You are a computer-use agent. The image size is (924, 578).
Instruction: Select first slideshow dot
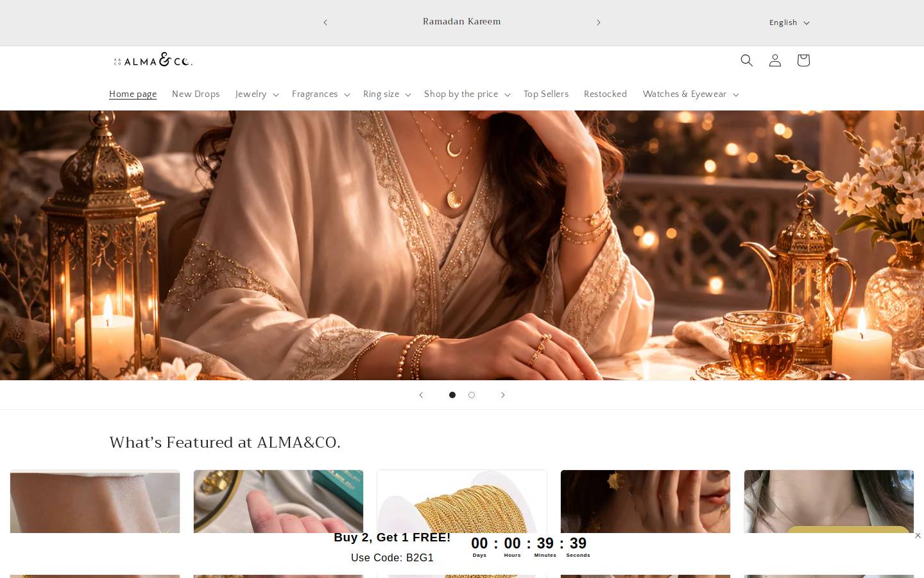click(x=452, y=395)
